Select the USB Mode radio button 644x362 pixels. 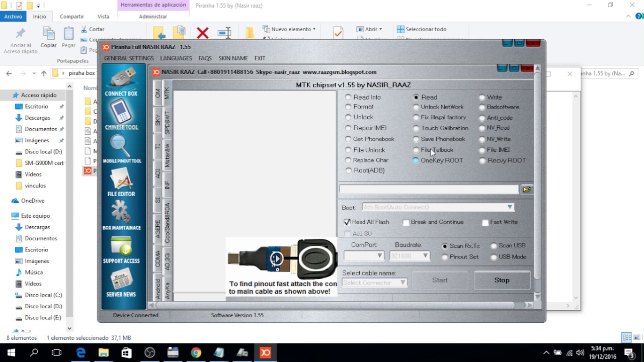(x=494, y=257)
